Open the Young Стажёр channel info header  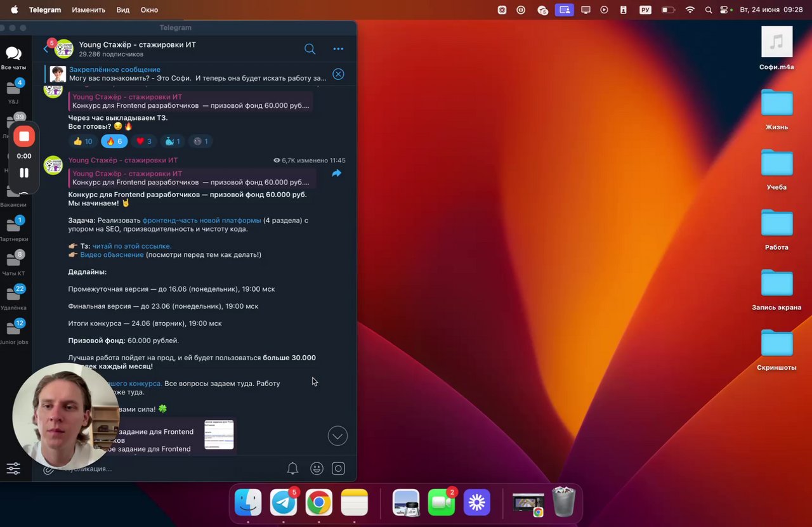pos(137,49)
